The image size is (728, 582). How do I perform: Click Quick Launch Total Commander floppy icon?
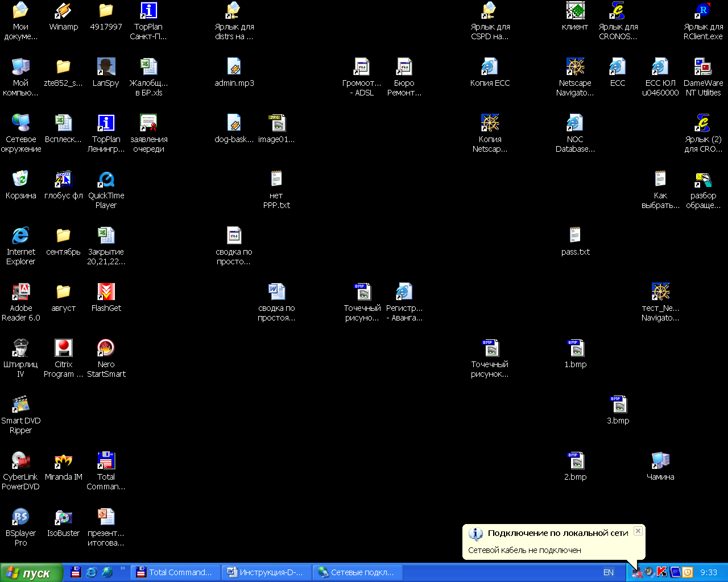[x=76, y=572]
